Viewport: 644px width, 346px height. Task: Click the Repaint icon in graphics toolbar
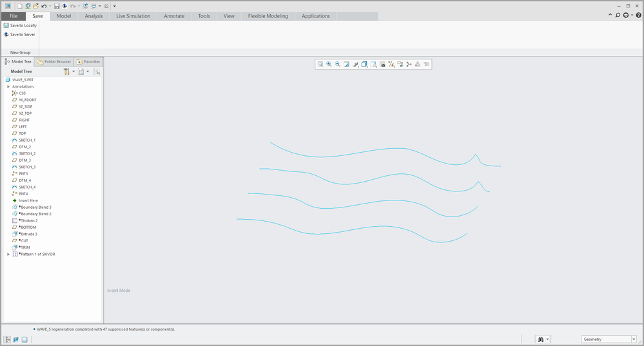346,64
